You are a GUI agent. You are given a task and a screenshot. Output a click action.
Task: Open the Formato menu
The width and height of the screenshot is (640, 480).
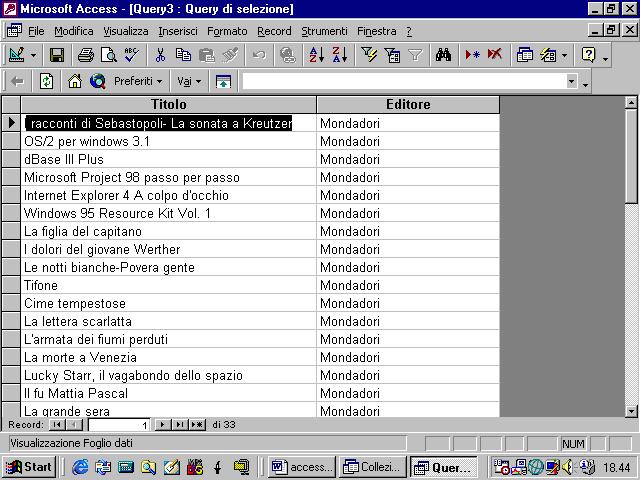coord(227,31)
